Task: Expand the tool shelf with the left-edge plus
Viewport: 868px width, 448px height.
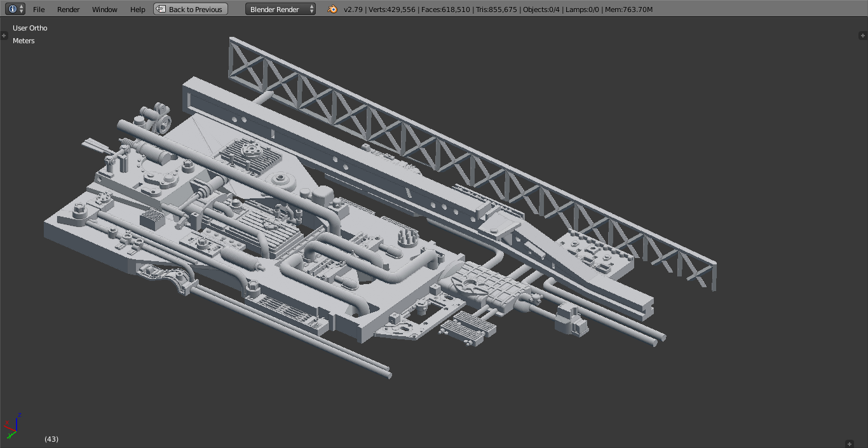Action: (4, 36)
